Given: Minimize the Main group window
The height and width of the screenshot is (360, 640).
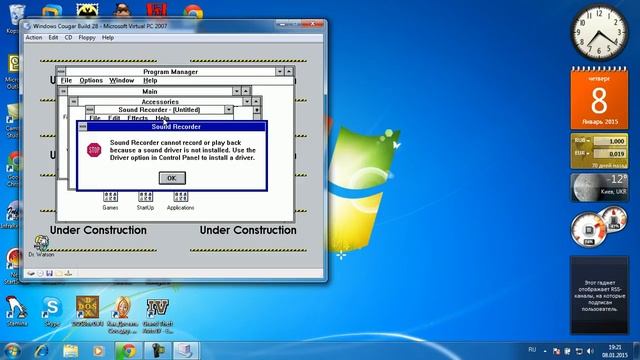Looking at the screenshot, I should pos(236,91).
